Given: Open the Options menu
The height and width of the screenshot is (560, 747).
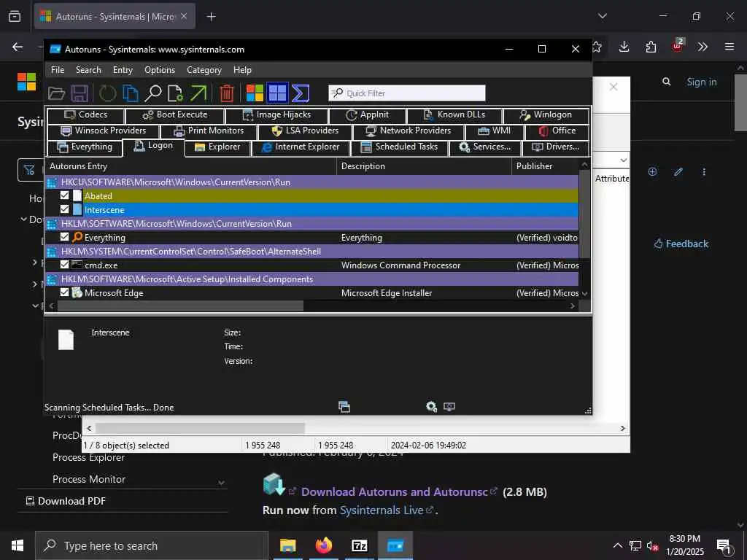Looking at the screenshot, I should [160, 70].
